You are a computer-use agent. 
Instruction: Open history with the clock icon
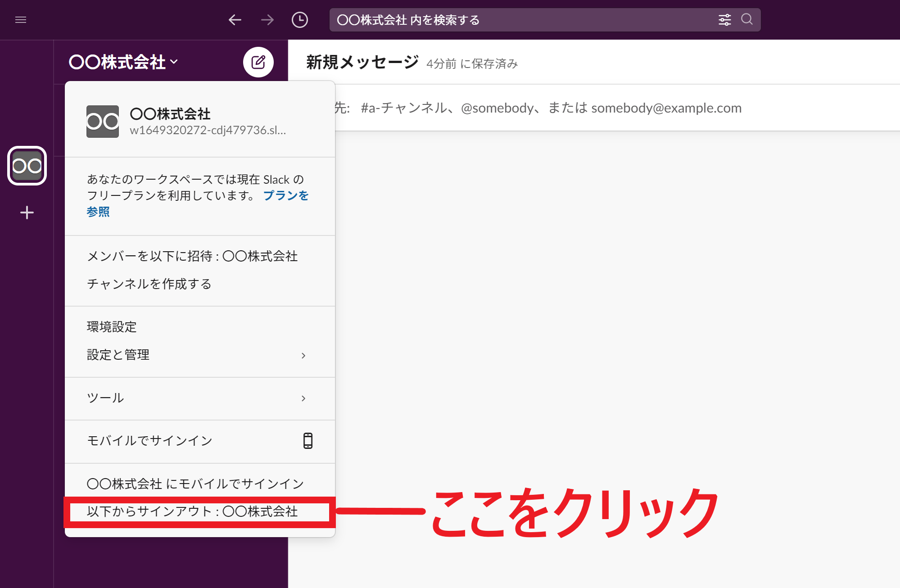click(300, 20)
